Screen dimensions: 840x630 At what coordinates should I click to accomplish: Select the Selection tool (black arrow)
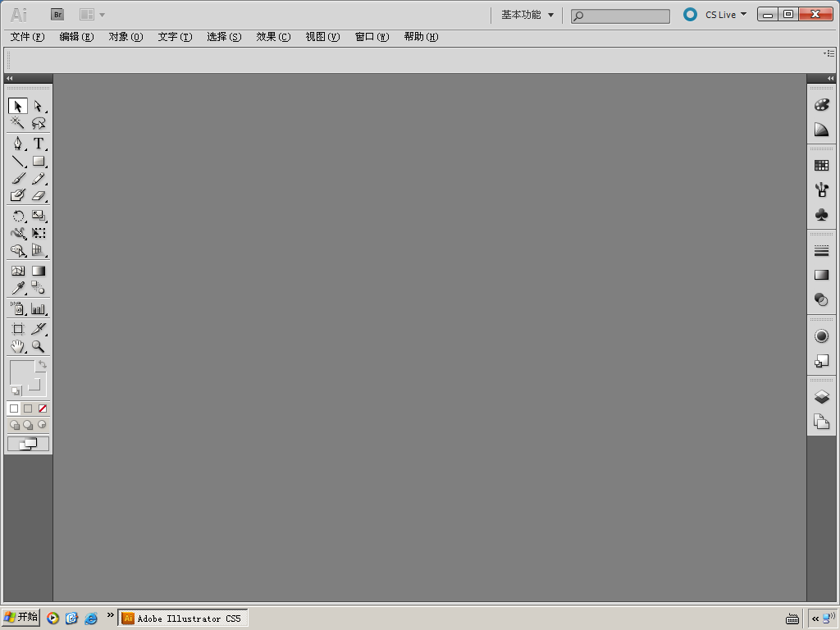[18, 106]
